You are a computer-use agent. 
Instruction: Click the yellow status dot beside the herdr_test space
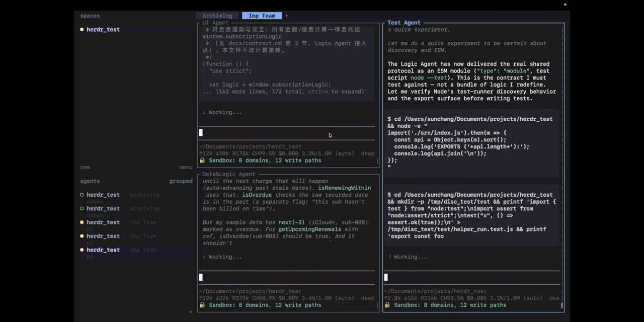click(x=82, y=30)
